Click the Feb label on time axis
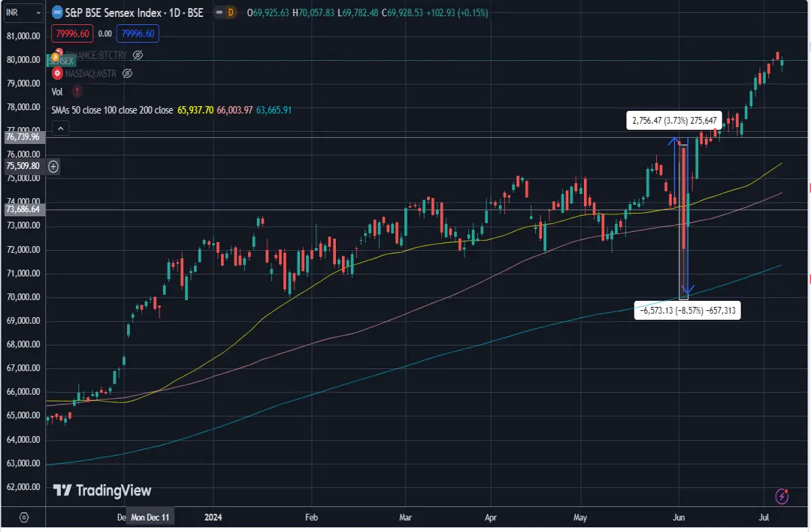Image resolution: width=811 pixels, height=532 pixels. coord(312,517)
